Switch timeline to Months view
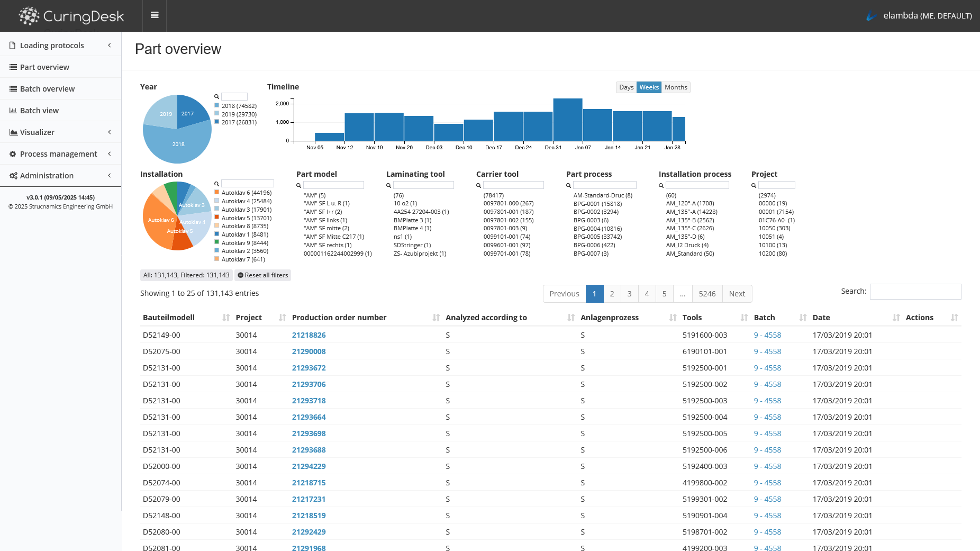980x551 pixels. coord(676,87)
